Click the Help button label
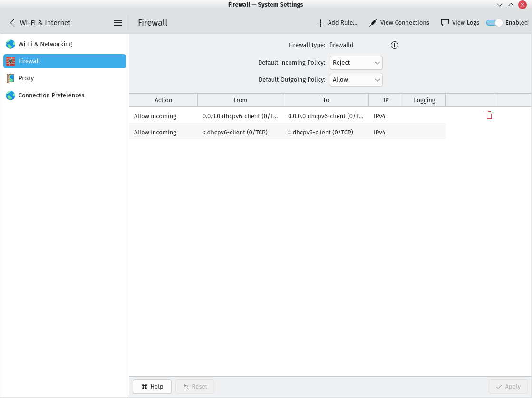Viewport: 532px width, 398px height. point(157,387)
